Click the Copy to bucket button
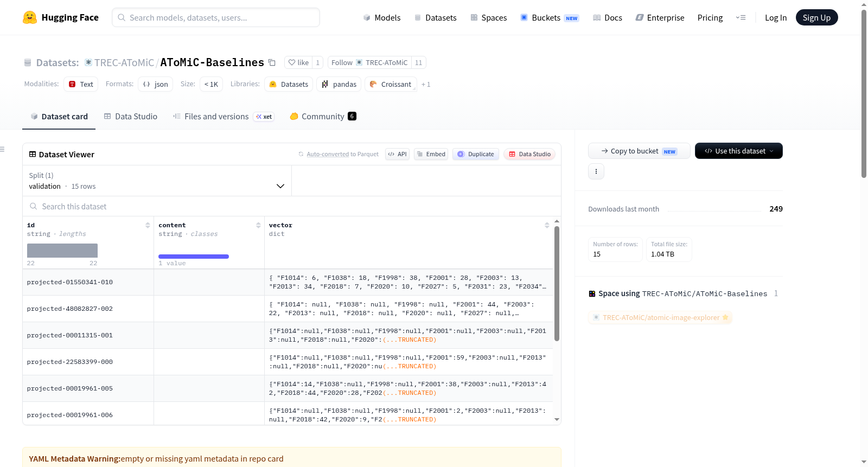The height and width of the screenshot is (467, 868). 639,151
